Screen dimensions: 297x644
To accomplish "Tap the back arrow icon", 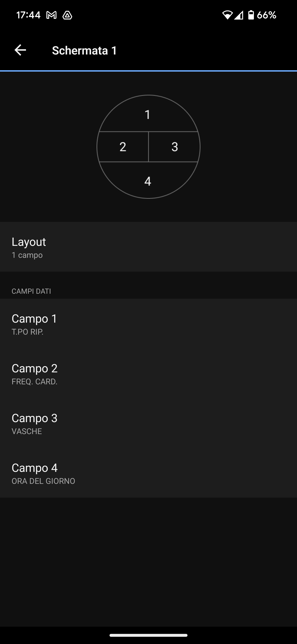I will [20, 50].
